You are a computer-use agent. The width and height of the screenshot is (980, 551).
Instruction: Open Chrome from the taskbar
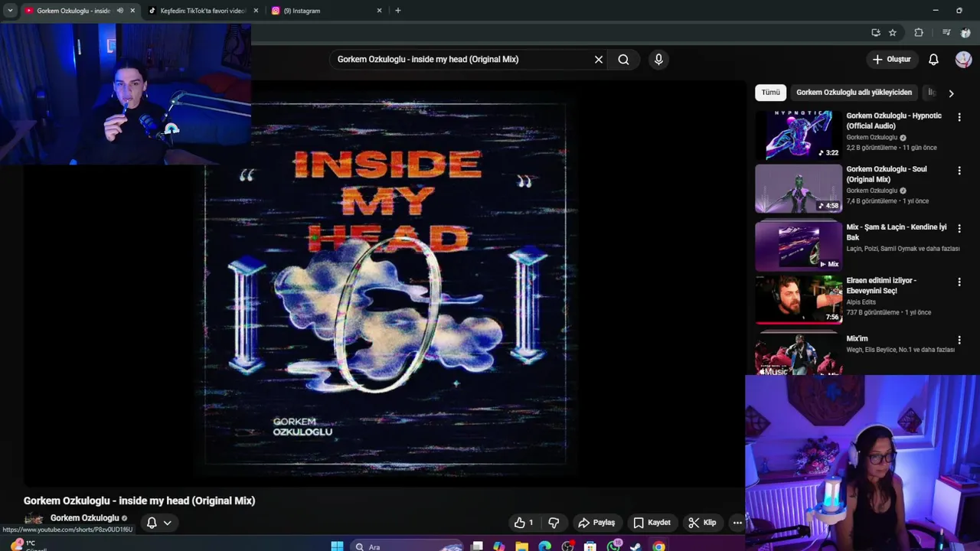658,546
